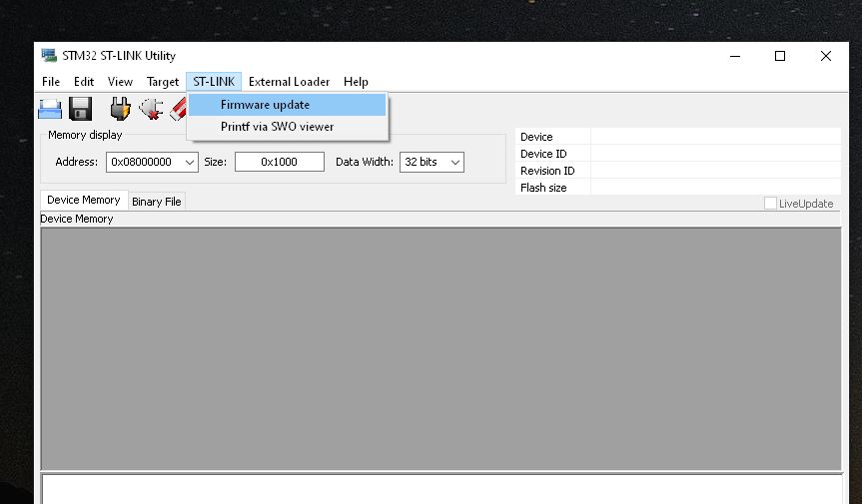
Task: Switch to the Binary File tab
Action: [x=157, y=202]
